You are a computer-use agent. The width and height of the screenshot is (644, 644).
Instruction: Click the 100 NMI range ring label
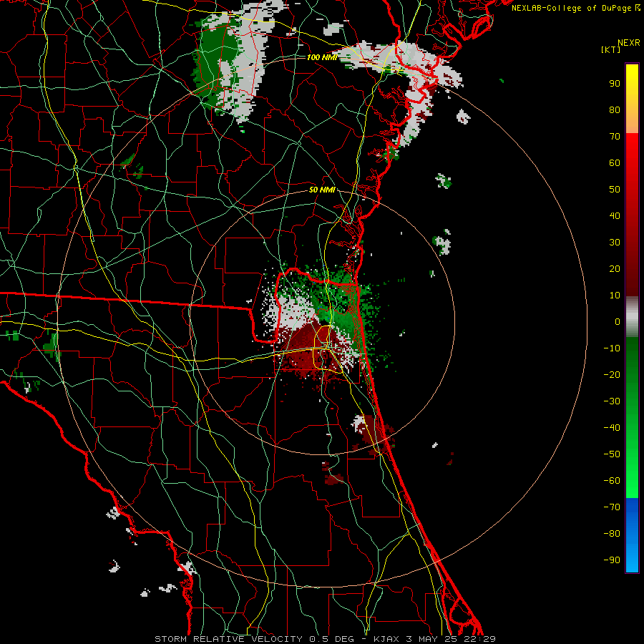click(321, 57)
